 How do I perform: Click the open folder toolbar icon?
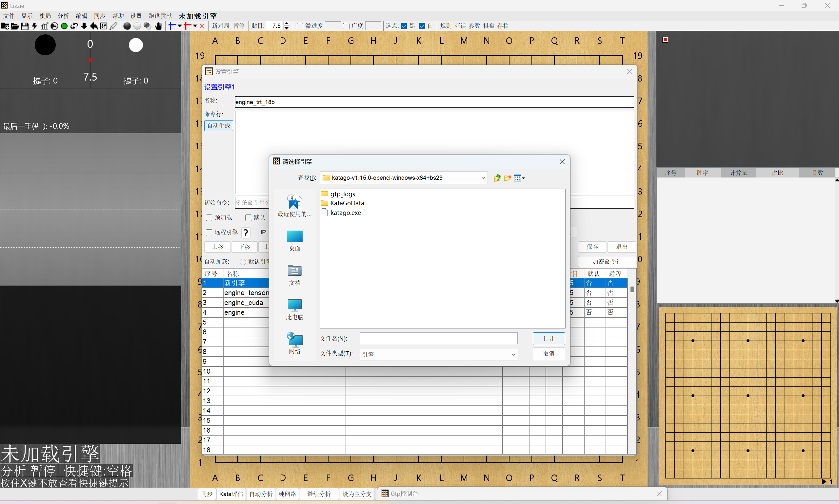(15, 26)
